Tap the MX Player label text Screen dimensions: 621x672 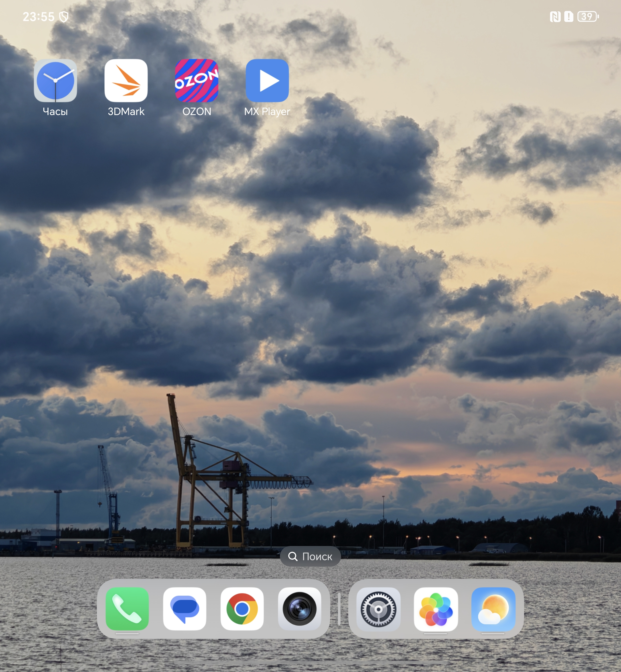pyautogui.click(x=267, y=111)
